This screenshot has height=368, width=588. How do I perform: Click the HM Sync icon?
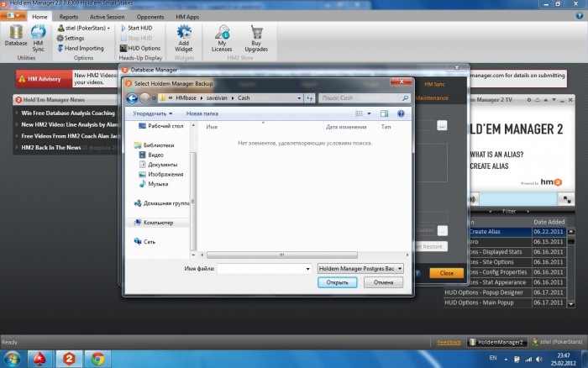click(x=38, y=38)
